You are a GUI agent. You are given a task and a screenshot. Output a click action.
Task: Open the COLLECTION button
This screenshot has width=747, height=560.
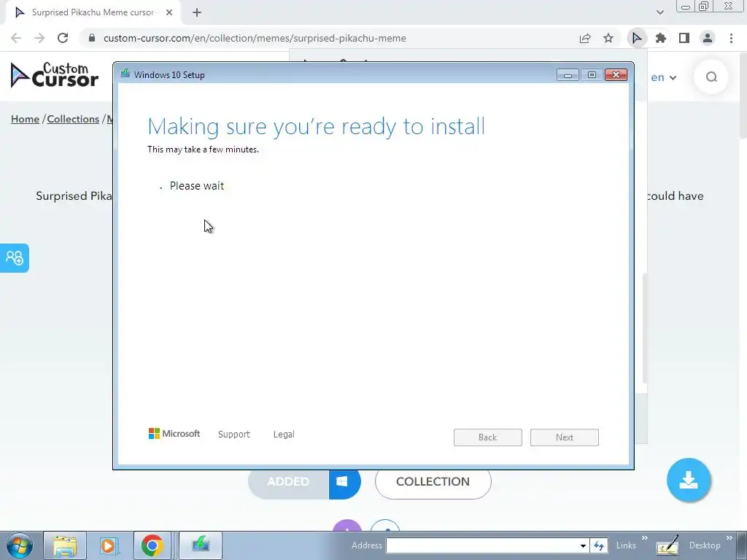(x=433, y=482)
